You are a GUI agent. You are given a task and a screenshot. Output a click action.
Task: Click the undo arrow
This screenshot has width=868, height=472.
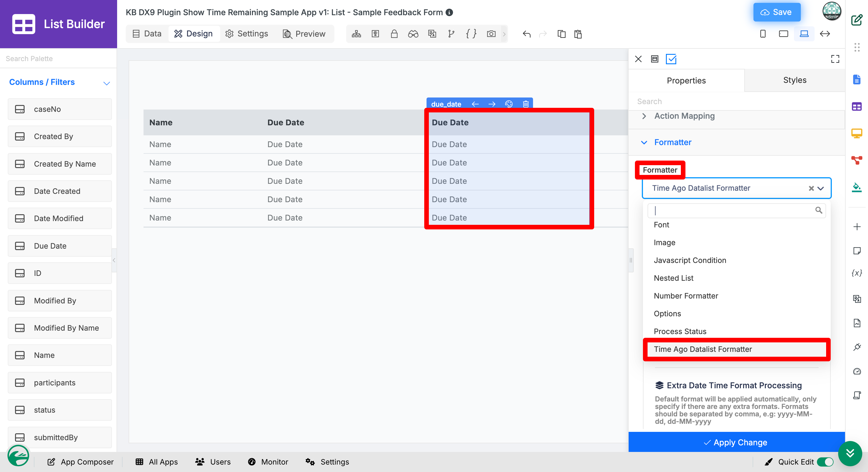click(527, 34)
